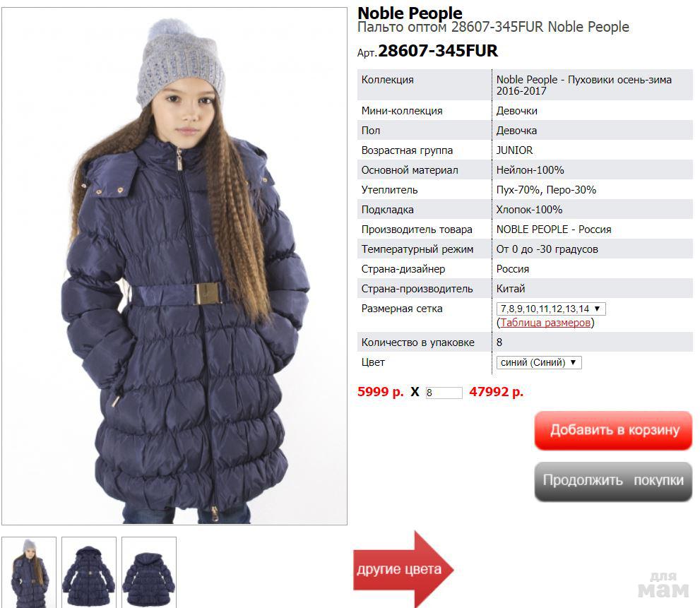The height and width of the screenshot is (608, 700).
Task: Click the для мам watermark logo
Action: (x=663, y=585)
